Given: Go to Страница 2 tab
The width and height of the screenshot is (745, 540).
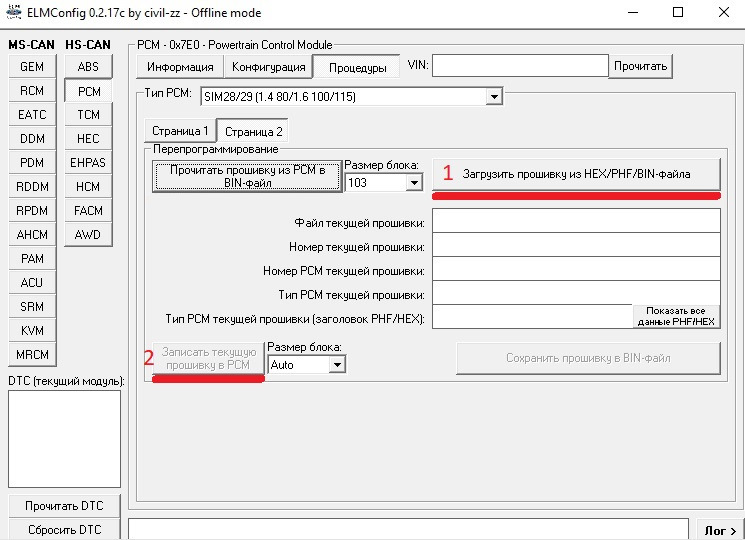Looking at the screenshot, I should coord(253,131).
